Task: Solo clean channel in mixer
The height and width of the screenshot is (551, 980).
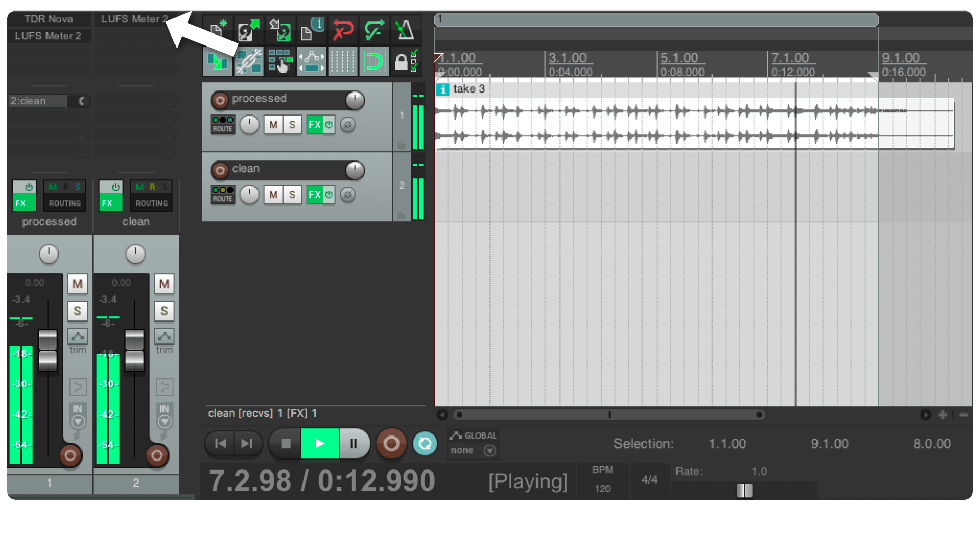Action: tap(164, 311)
